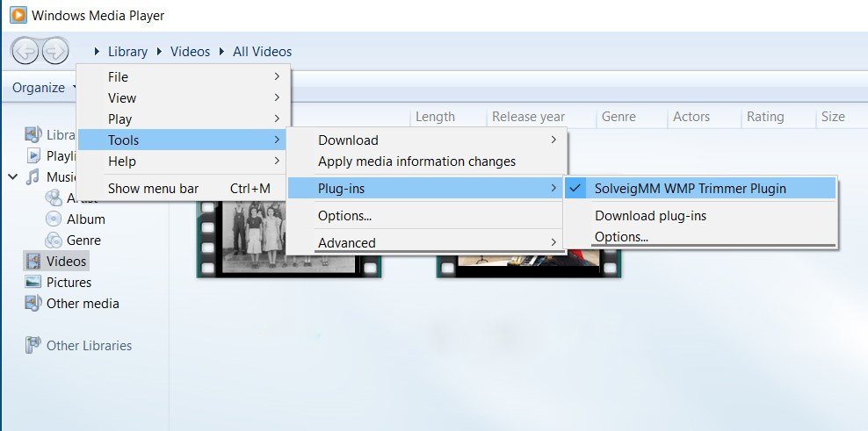Open the arrow before All Videos breadcrumb
Screen dimensions: 868x431
[x=222, y=52]
